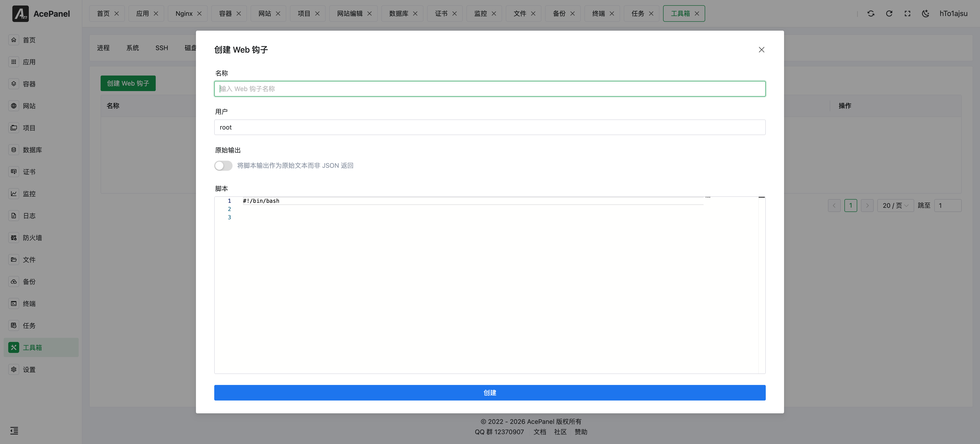Switch to the 首页 tab at the top
980x444 pixels.
[x=103, y=13]
